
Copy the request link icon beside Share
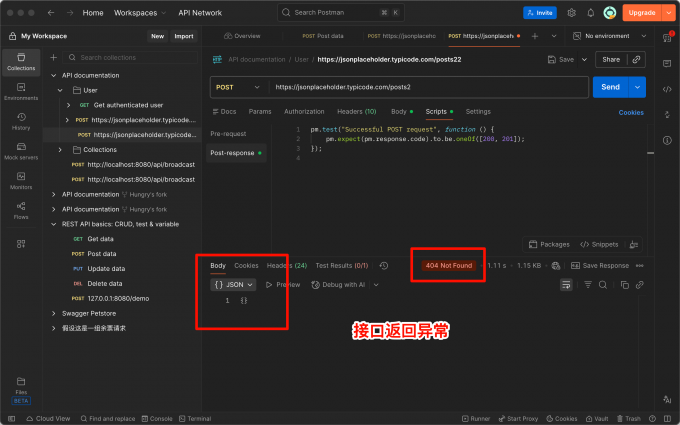pyautogui.click(x=636, y=59)
